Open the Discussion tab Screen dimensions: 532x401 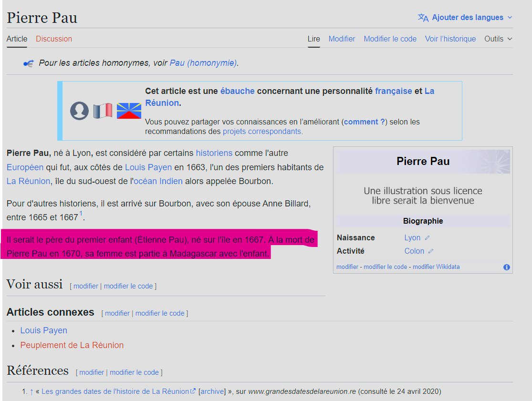pos(54,39)
